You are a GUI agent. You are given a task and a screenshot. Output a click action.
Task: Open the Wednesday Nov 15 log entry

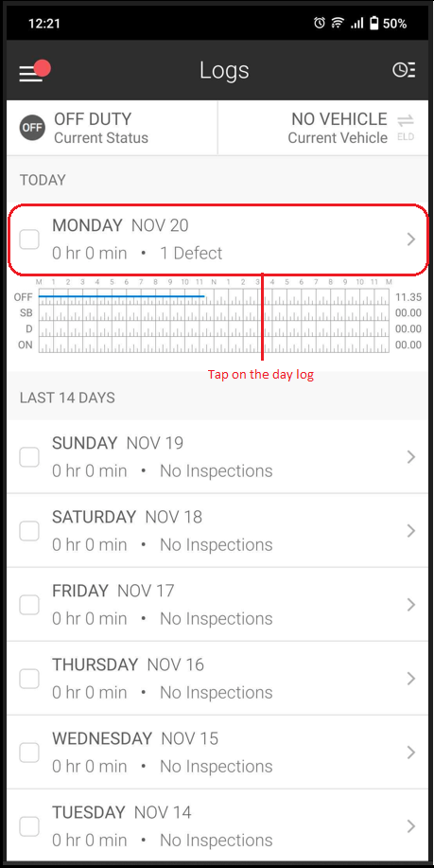pyautogui.click(x=217, y=753)
